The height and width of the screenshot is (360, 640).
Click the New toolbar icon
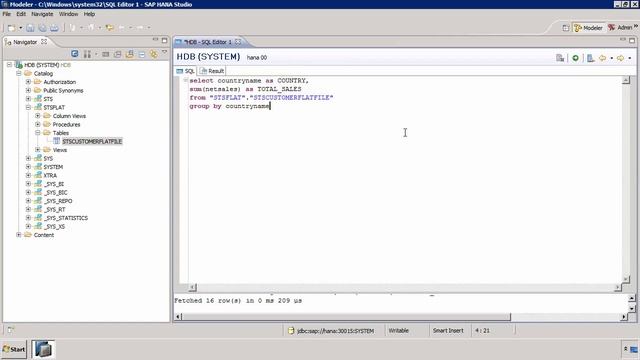(x=11, y=28)
